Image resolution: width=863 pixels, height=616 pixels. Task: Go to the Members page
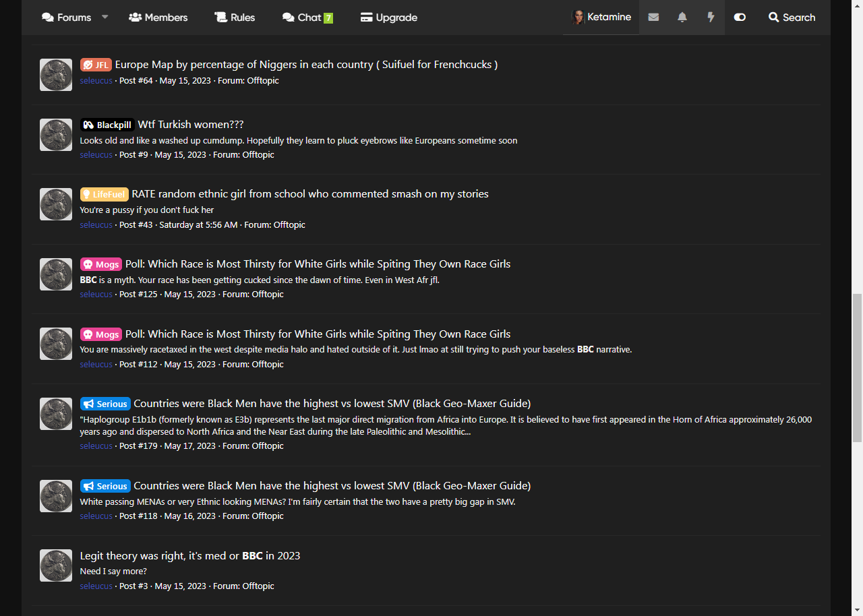158,18
